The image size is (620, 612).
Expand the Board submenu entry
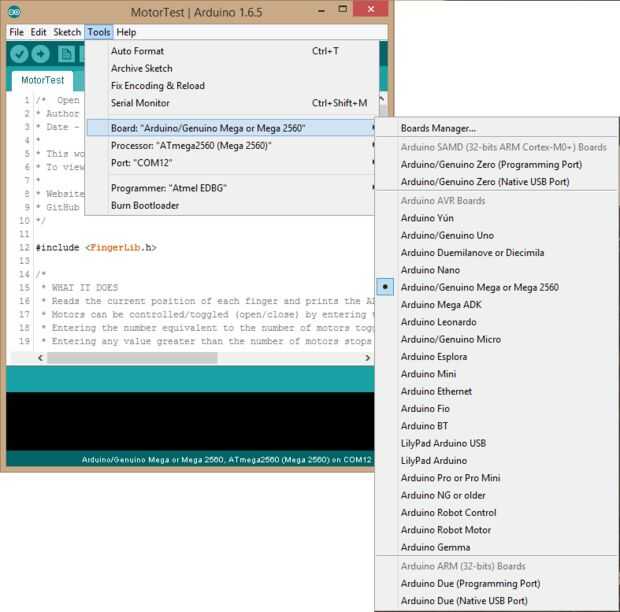(x=230, y=128)
